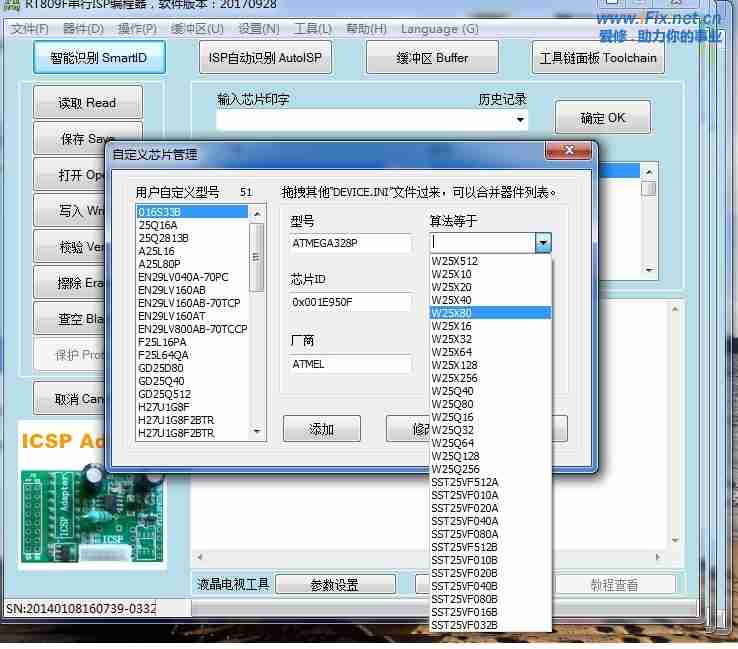This screenshot has height=649, width=738.
Task: Select GD25Q40 in the chip list
Action: tap(192, 381)
